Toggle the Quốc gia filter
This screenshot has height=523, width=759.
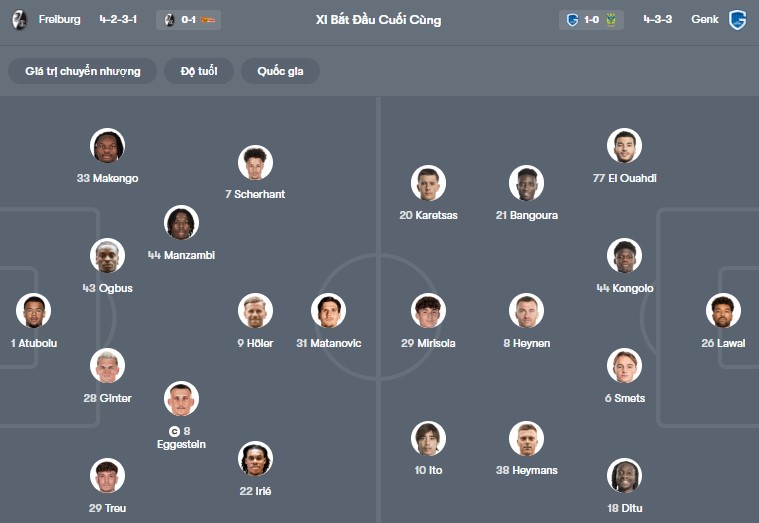[x=280, y=71]
